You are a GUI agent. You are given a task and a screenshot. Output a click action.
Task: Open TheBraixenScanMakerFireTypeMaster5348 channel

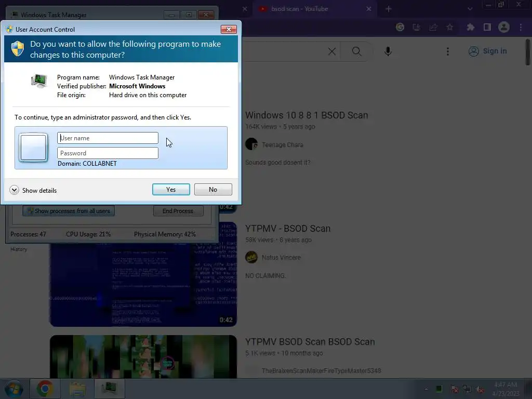(321, 371)
